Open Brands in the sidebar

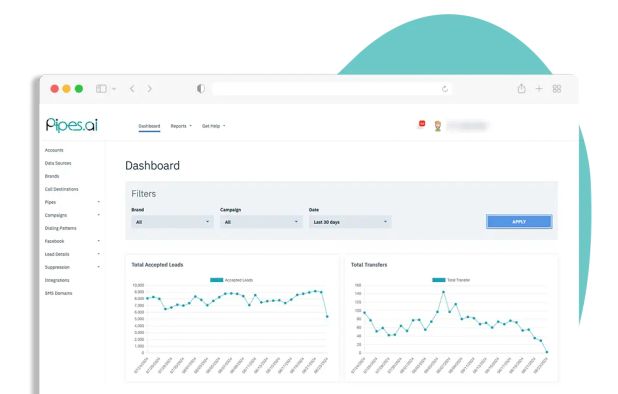[x=52, y=176]
